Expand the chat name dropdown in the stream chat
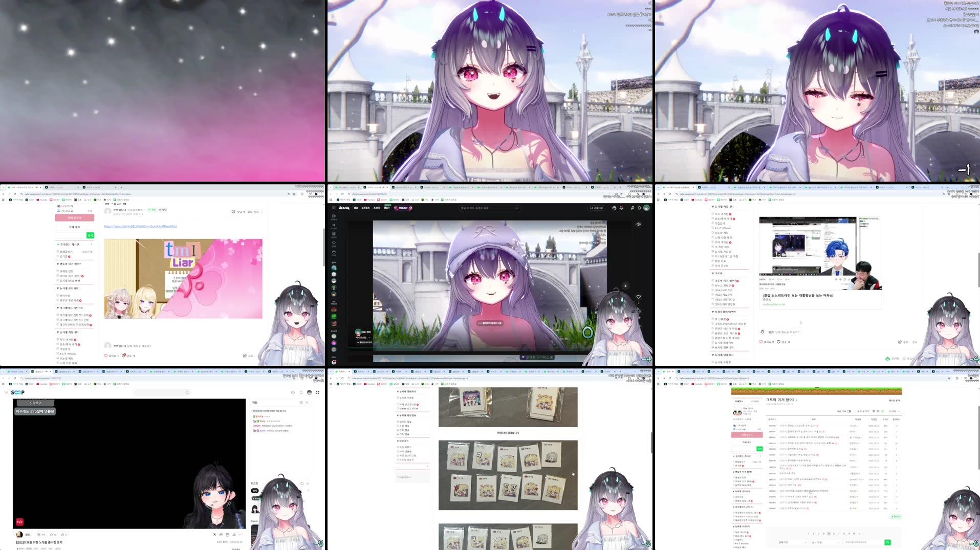Image resolution: width=980 pixels, height=550 pixels. [x=368, y=337]
